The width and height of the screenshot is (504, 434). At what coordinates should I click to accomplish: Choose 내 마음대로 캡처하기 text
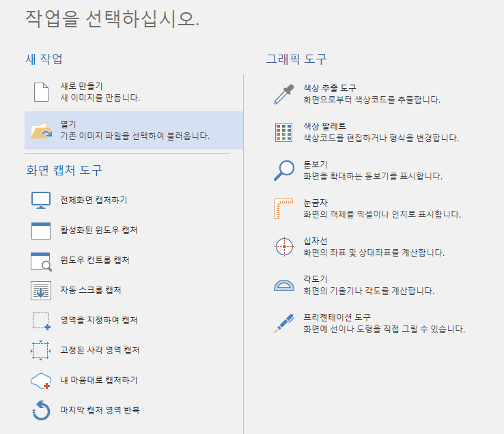coord(99,380)
